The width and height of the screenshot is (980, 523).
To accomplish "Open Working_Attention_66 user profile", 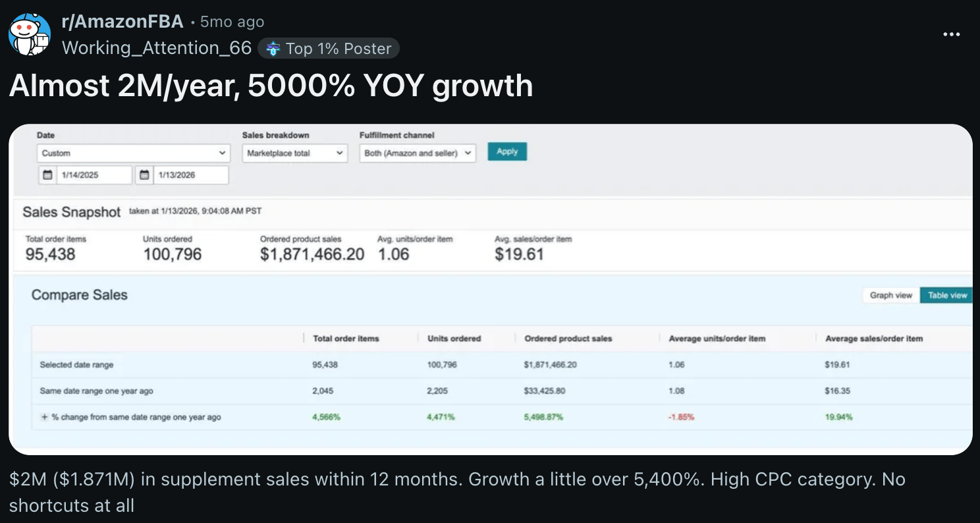I will click(x=157, y=48).
